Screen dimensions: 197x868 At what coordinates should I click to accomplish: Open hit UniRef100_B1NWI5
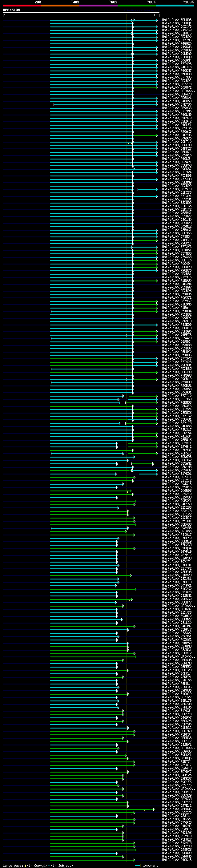coord(177,33)
